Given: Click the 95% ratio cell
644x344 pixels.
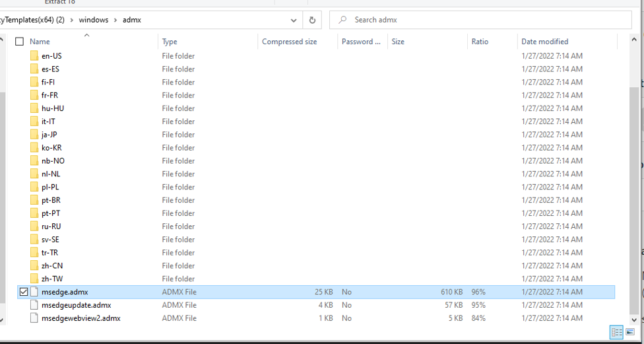Looking at the screenshot, I should pos(478,305).
